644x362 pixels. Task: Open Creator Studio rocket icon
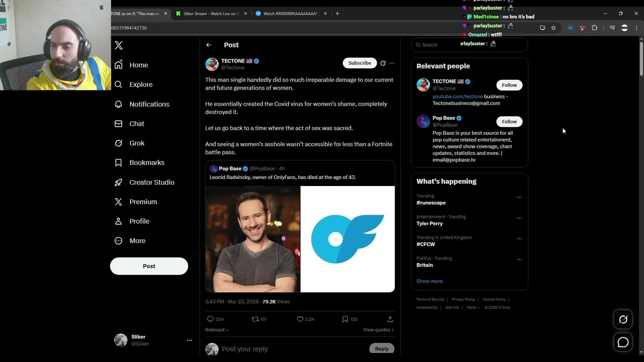coord(118,182)
